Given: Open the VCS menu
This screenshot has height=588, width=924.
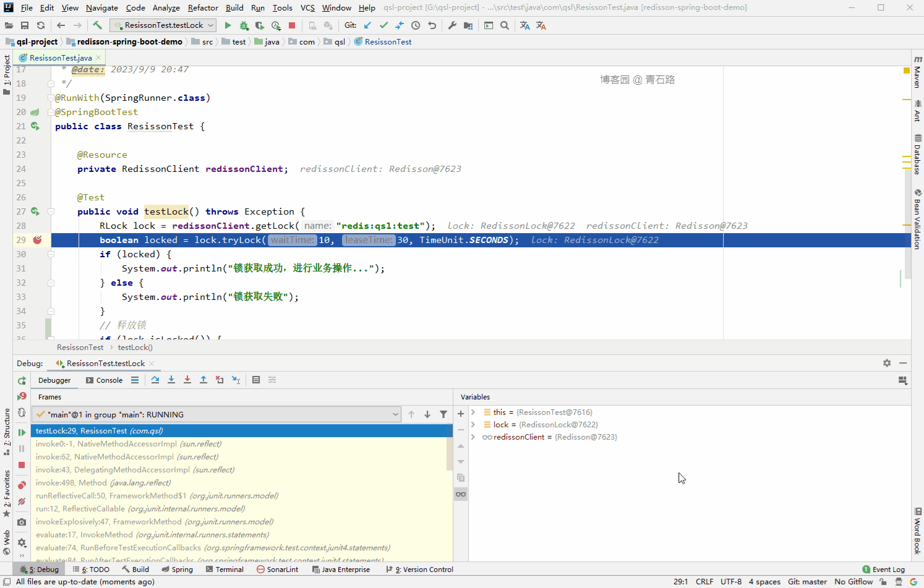Looking at the screenshot, I should click(307, 7).
